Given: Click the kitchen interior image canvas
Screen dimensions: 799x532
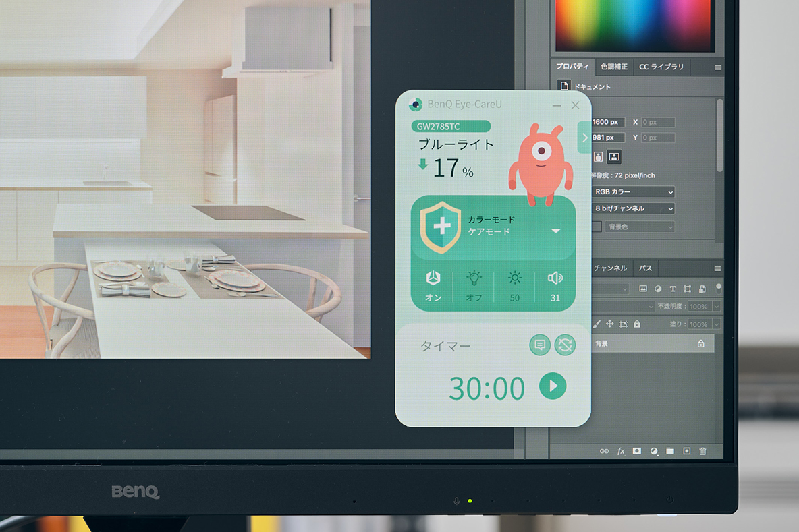Looking at the screenshot, I should 186,179.
